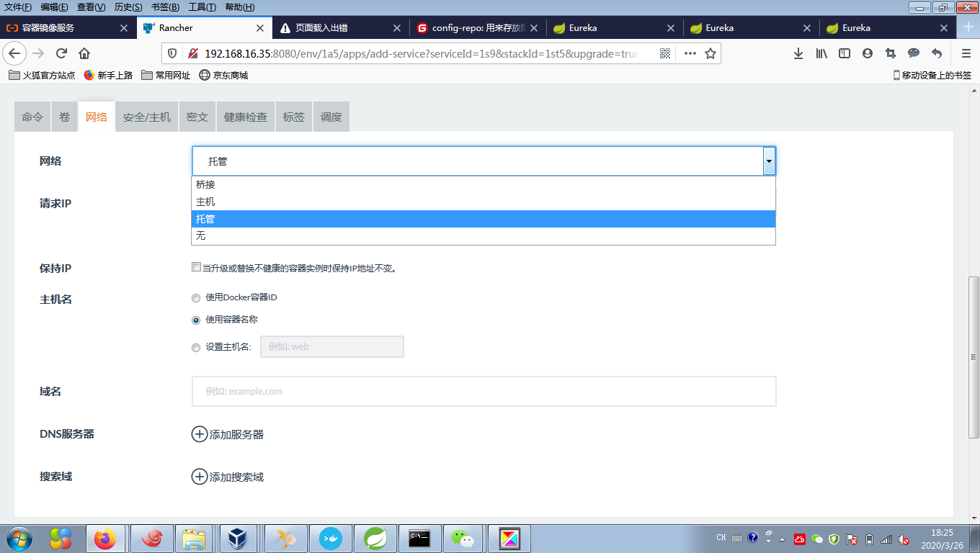
Task: Click the undo arrow toolbar icon
Action: pyautogui.click(x=937, y=53)
